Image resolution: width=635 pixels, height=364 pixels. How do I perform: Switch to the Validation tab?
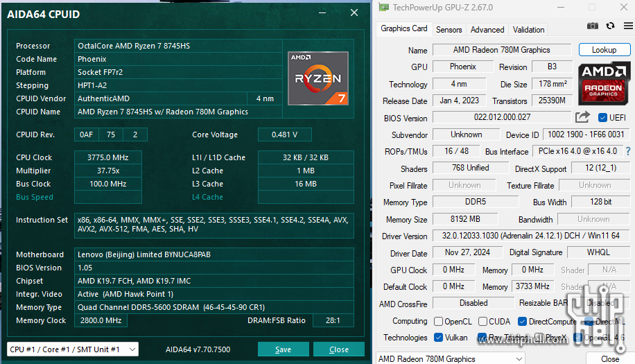pos(528,30)
